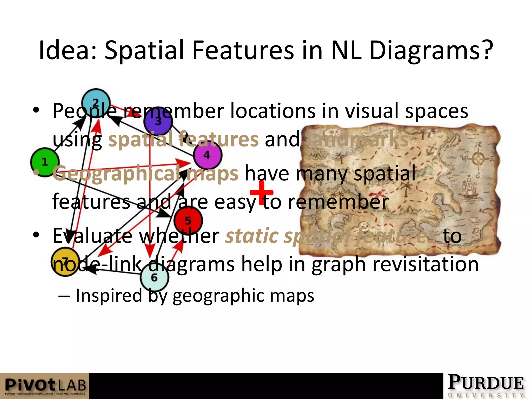Click the 'Geographical maps' highlighted text

pyautogui.click(x=145, y=174)
